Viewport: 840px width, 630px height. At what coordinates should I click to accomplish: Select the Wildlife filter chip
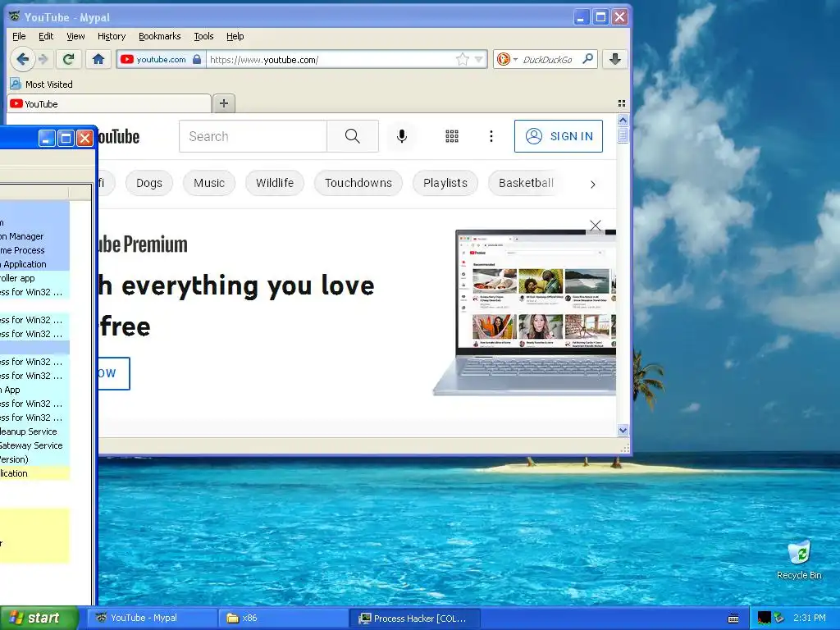[x=275, y=183]
